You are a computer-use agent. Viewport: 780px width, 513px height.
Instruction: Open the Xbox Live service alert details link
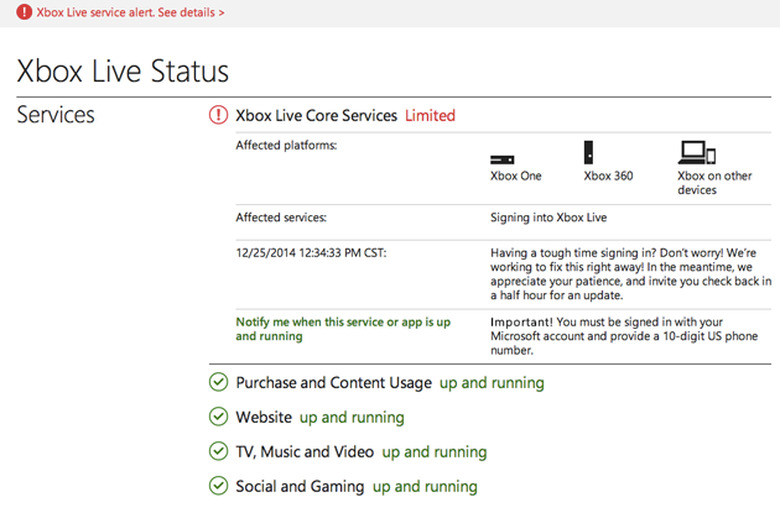(131, 12)
